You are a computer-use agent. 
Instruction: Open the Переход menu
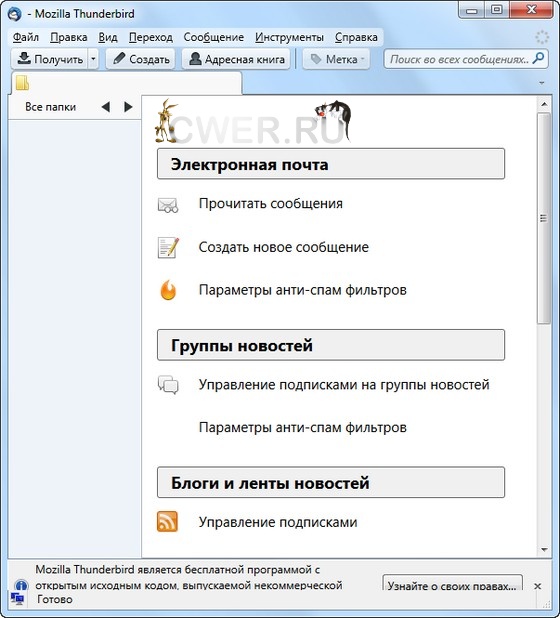click(151, 37)
